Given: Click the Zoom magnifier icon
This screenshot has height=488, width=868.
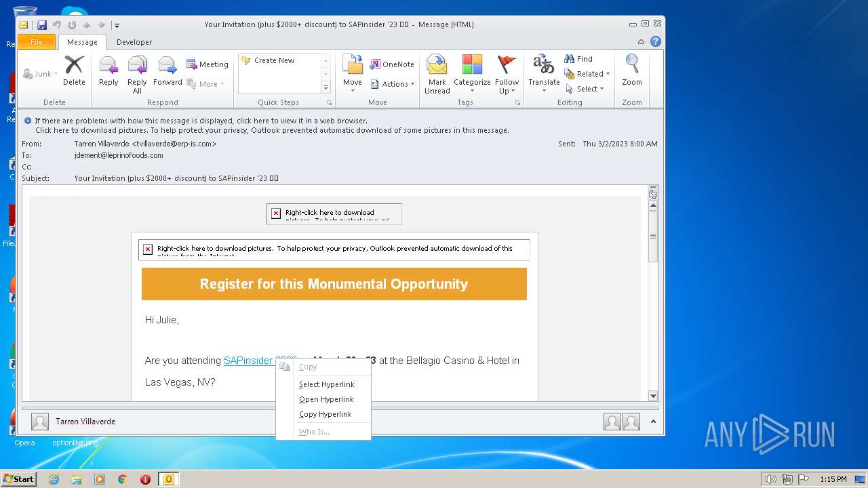Looking at the screenshot, I should tap(632, 70).
